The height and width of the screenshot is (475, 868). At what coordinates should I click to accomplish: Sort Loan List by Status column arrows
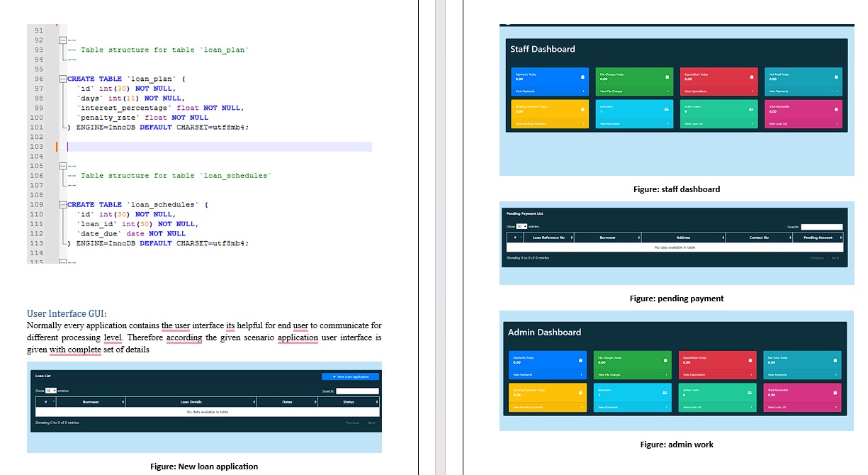pyautogui.click(x=377, y=402)
